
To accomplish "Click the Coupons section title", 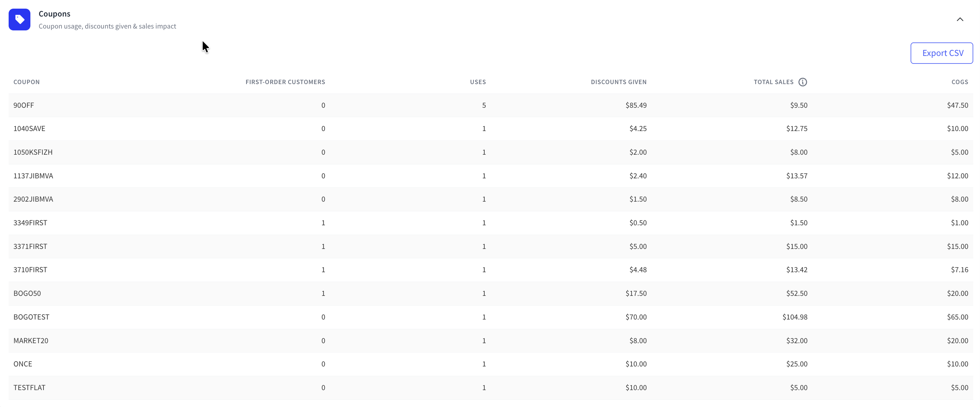I will tap(54, 14).
